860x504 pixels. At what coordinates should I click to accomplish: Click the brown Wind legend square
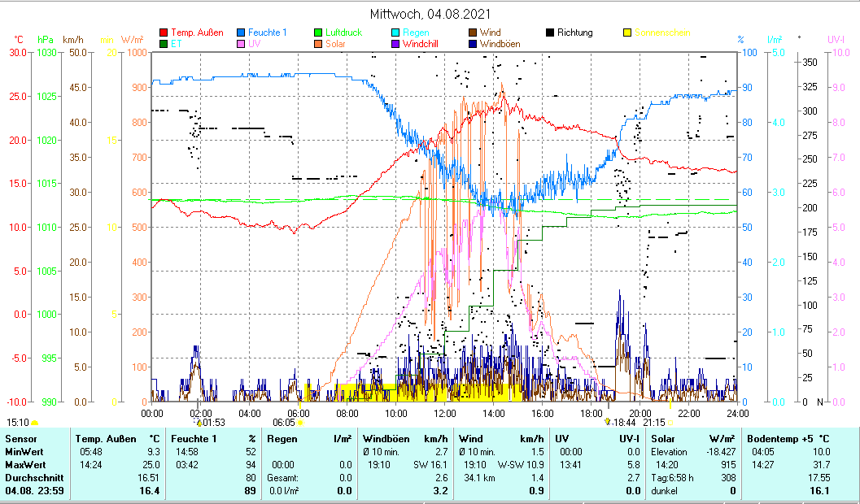coord(473,33)
